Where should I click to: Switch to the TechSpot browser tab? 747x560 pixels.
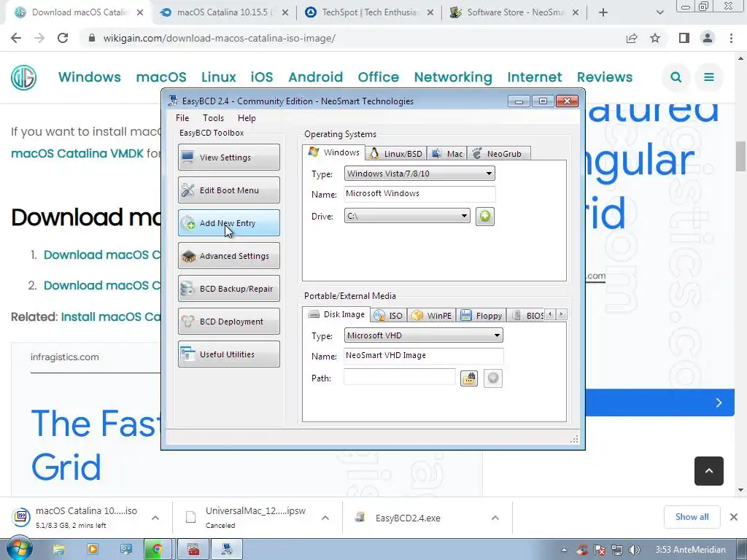(x=370, y=12)
